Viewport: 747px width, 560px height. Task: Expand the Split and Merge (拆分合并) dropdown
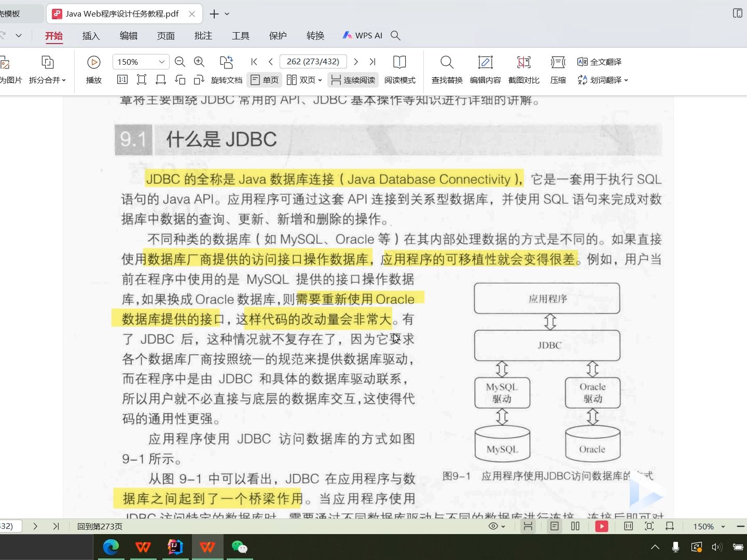[64, 80]
